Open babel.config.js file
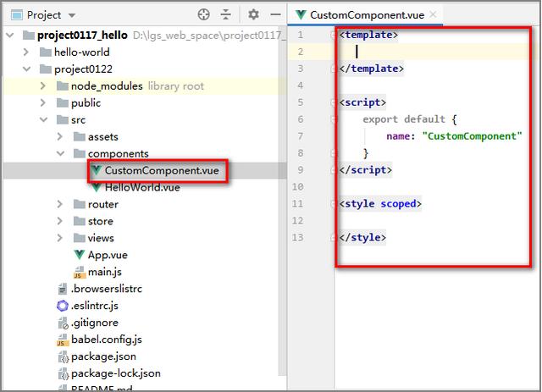 [x=107, y=340]
